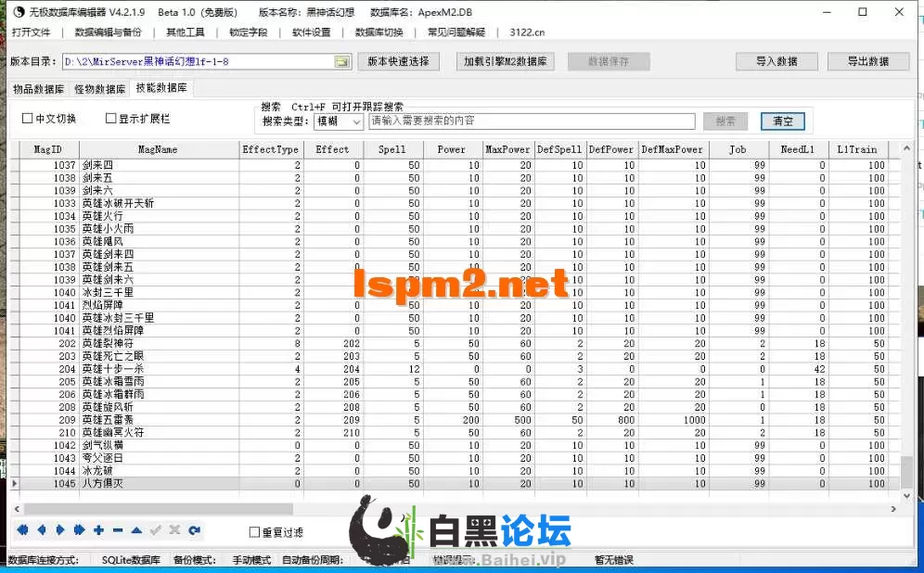Go to previous record arrow
The image size is (924, 573).
coord(41,530)
